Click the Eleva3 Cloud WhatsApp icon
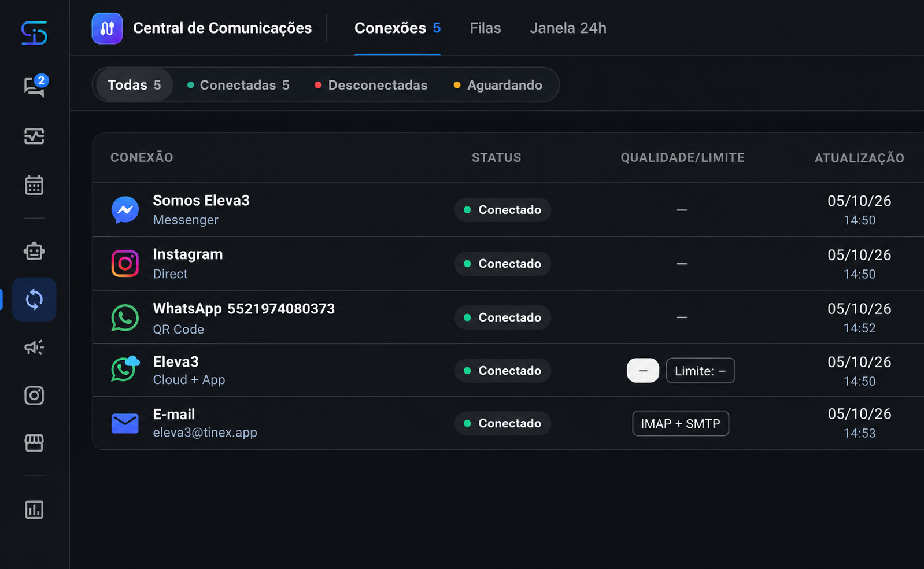This screenshot has height=569, width=924. point(125,369)
